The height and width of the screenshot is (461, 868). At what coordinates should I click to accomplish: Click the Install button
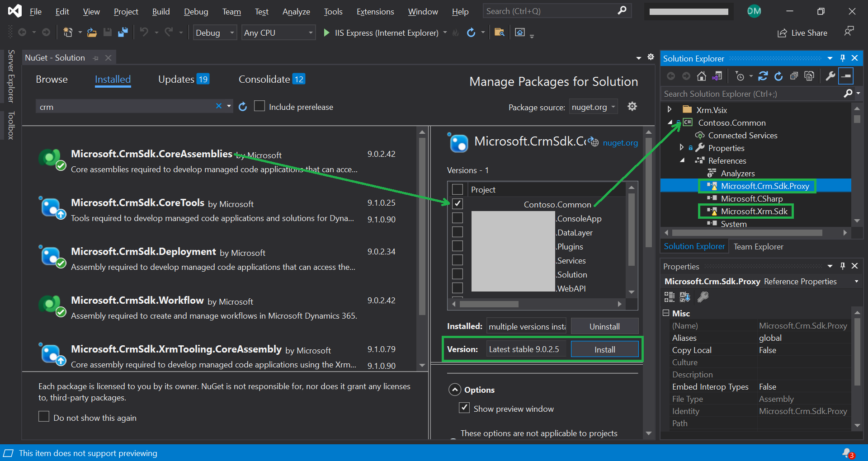(x=604, y=349)
